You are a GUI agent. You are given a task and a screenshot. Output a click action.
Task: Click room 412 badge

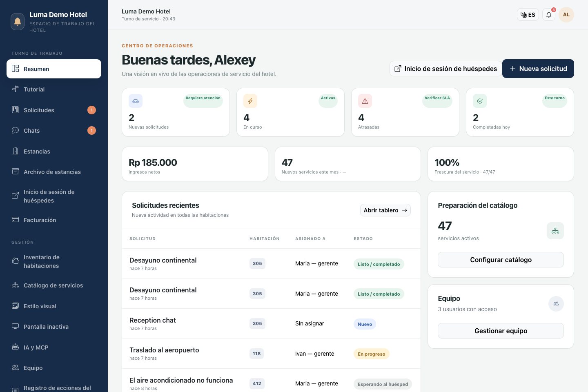[257, 383]
